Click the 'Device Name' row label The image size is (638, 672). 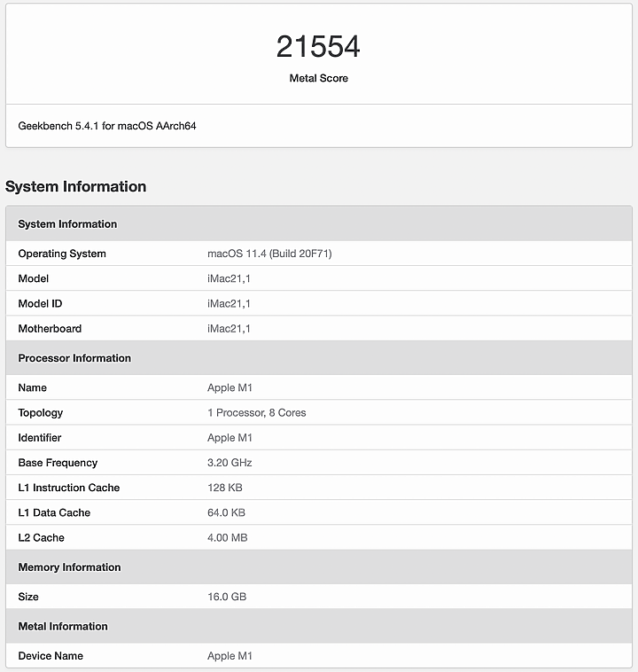coord(51,656)
